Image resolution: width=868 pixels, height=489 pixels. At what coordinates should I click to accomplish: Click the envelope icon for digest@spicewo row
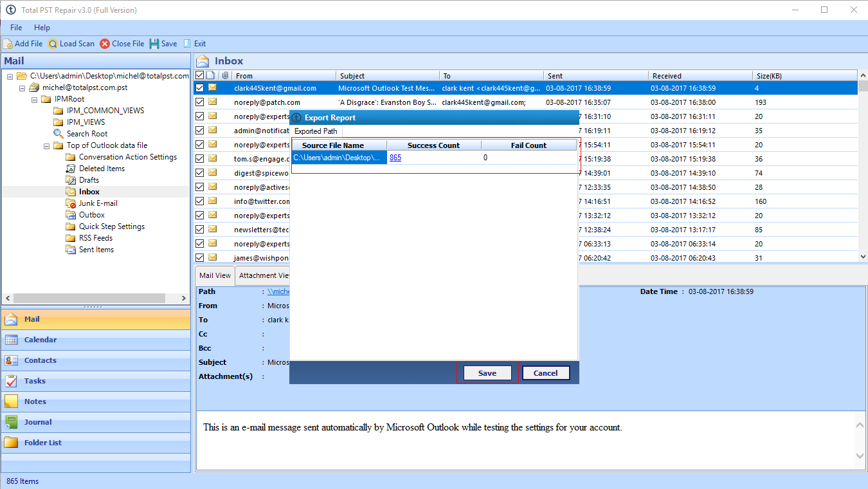[212, 173]
